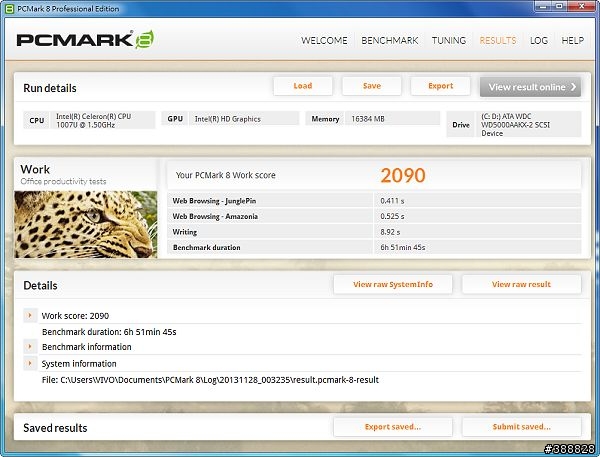Click the ATA WDC drive description
This screenshot has height=457, width=600.
click(x=515, y=125)
